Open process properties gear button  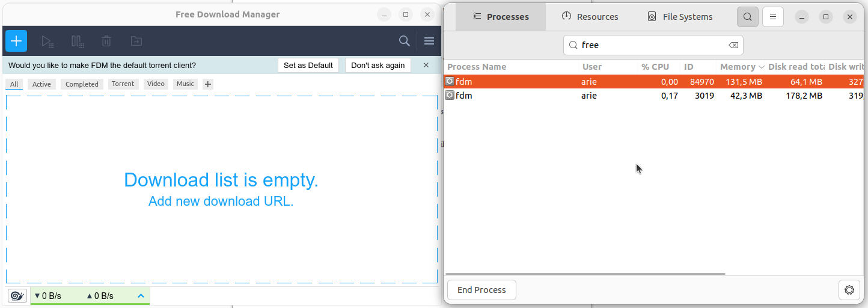click(849, 290)
